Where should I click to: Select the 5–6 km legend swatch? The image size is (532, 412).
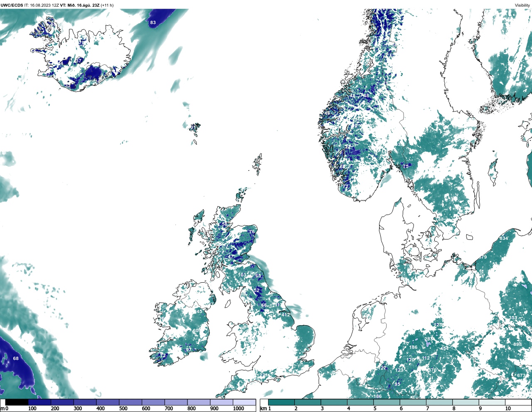[387, 402]
